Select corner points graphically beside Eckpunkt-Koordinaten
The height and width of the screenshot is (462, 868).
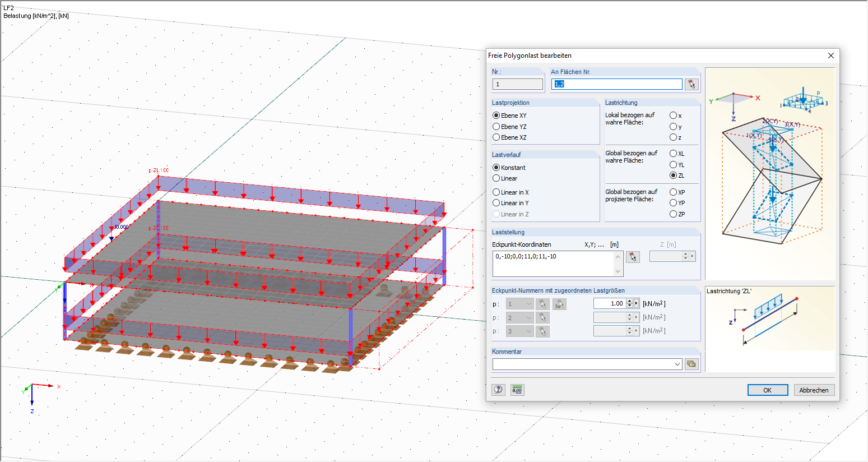[633, 256]
